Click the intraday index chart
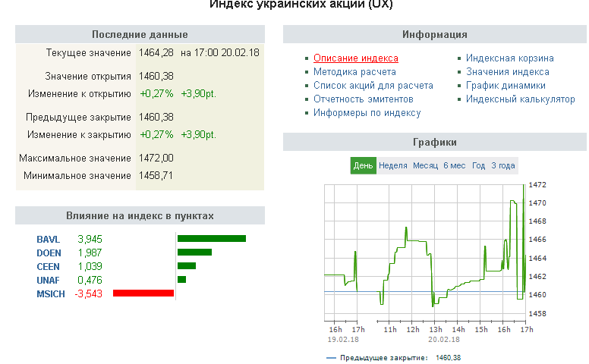The height and width of the screenshot is (364, 589). pos(424,253)
